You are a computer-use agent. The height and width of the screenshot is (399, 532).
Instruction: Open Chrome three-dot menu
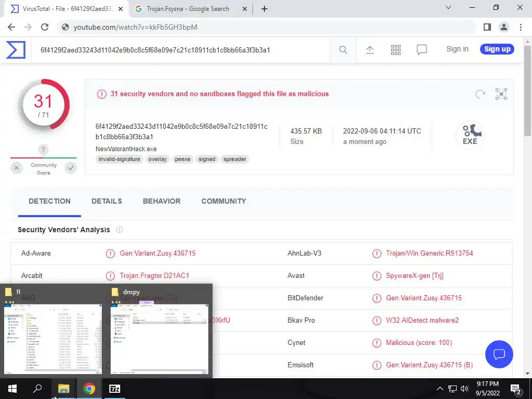pos(521,27)
